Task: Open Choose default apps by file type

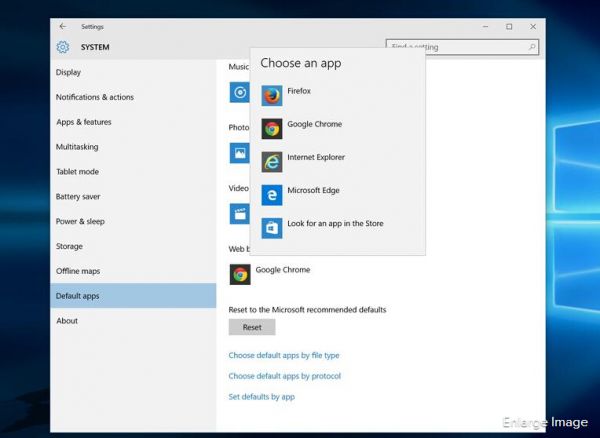Action: tap(283, 355)
